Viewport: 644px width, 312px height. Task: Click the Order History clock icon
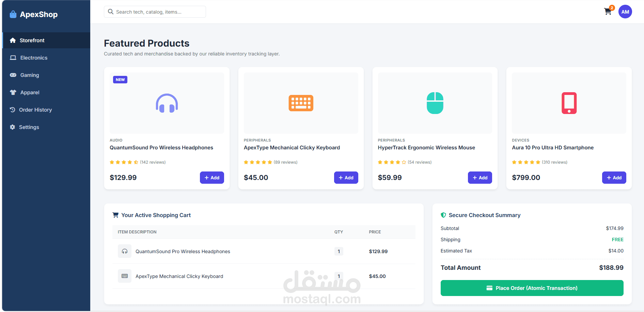(x=13, y=110)
